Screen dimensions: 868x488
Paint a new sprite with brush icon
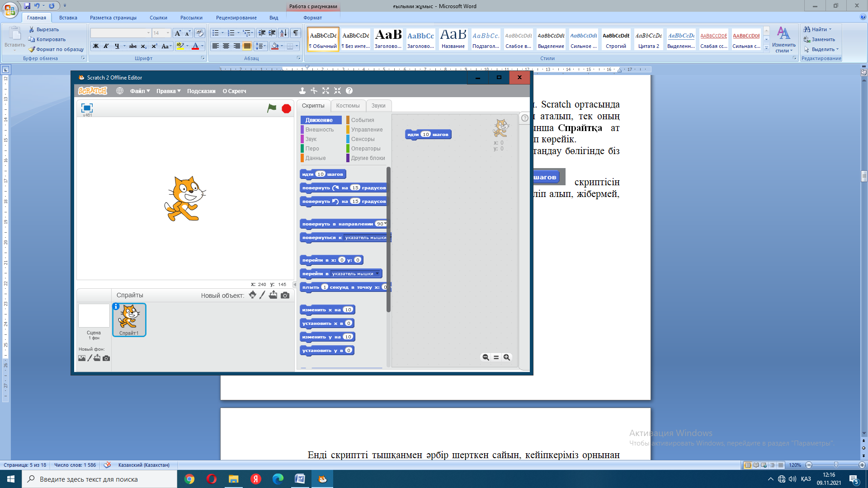262,295
